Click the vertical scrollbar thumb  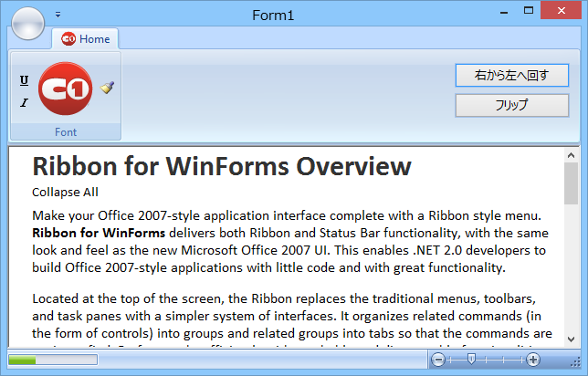coord(571,183)
